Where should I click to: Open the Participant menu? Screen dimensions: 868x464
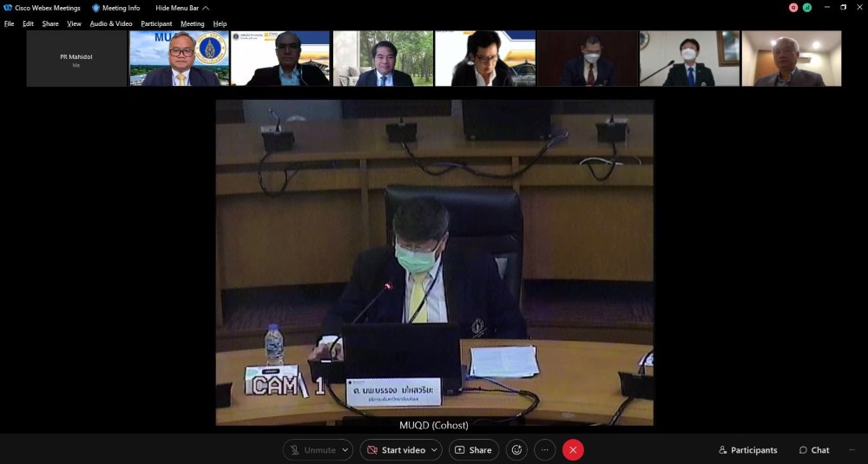(156, 23)
